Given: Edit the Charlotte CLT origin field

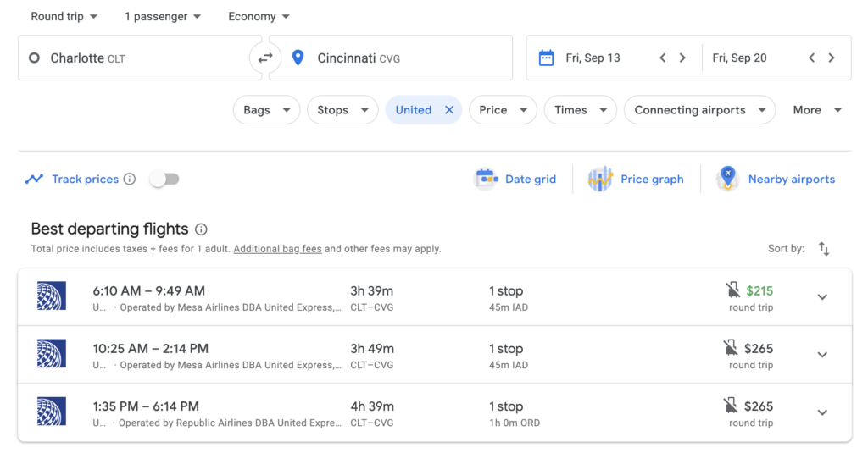Looking at the screenshot, I should (140, 58).
